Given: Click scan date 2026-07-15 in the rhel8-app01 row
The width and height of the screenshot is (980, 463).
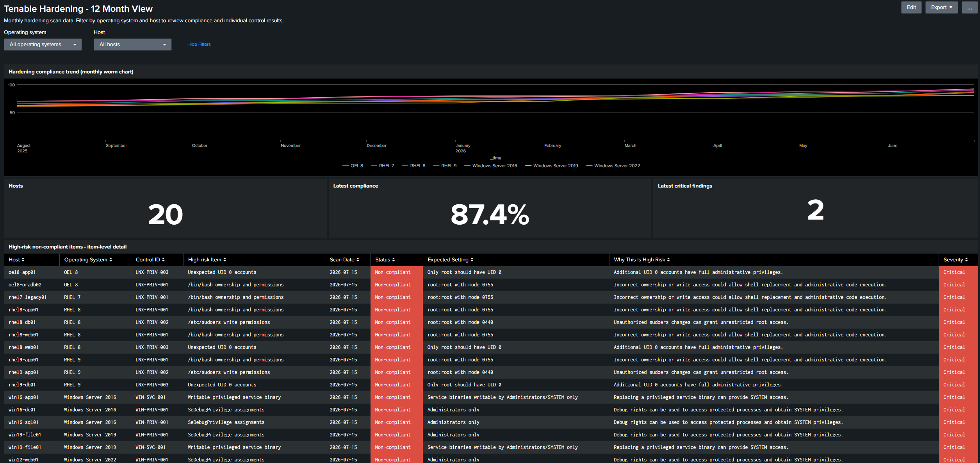Looking at the screenshot, I should pos(343,310).
